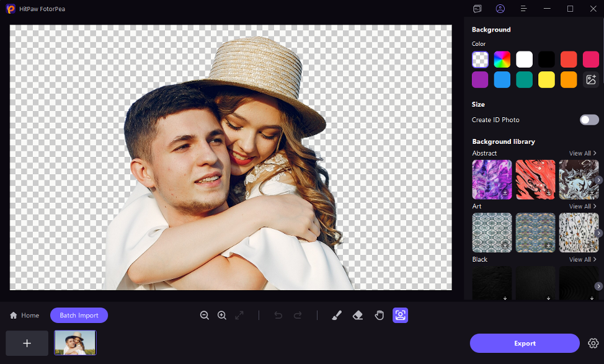
Task: Select the Eraser tool
Action: click(x=358, y=315)
